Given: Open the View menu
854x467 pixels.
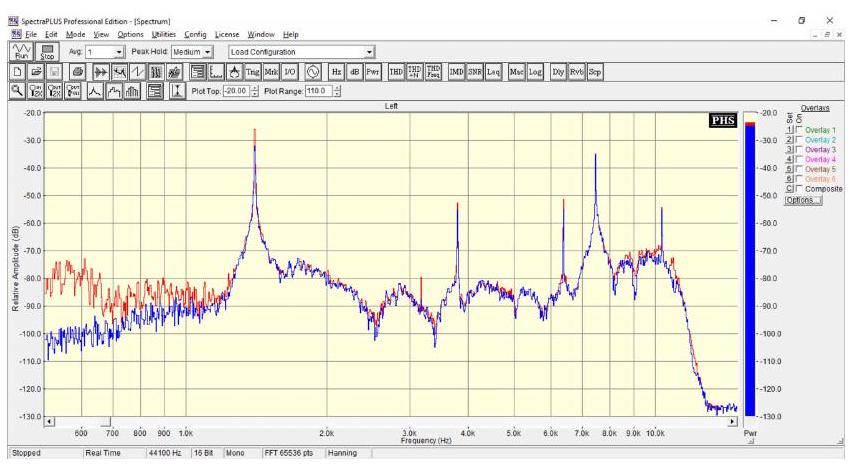Looking at the screenshot, I should (101, 34).
